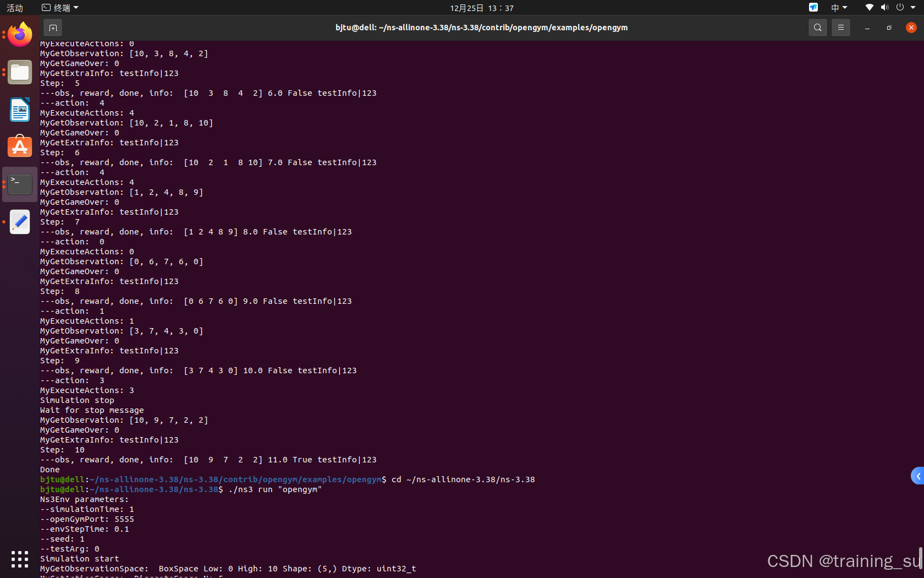Expand the input method dropdown arrow
The image size is (924, 578).
[x=845, y=7]
